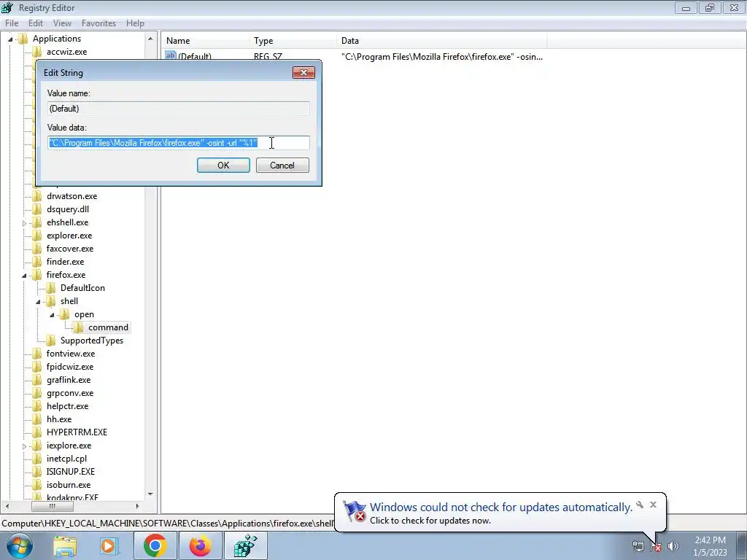Open Google Chrome from taskbar
Screen dimensions: 747x560
155,545
